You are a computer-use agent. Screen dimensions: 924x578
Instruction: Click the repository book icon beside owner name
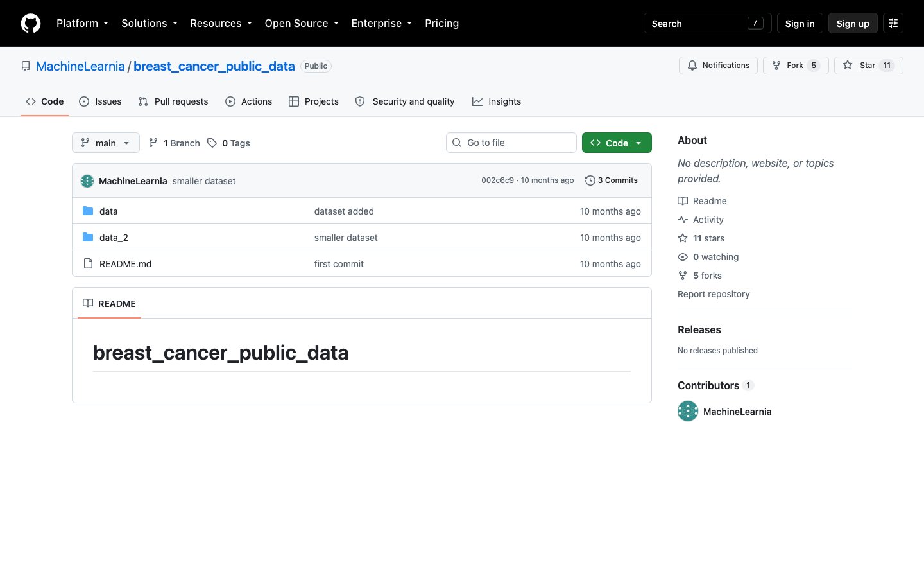point(26,66)
